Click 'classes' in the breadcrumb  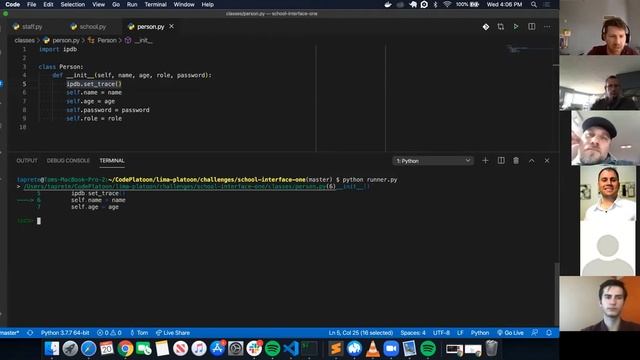pyautogui.click(x=24, y=40)
